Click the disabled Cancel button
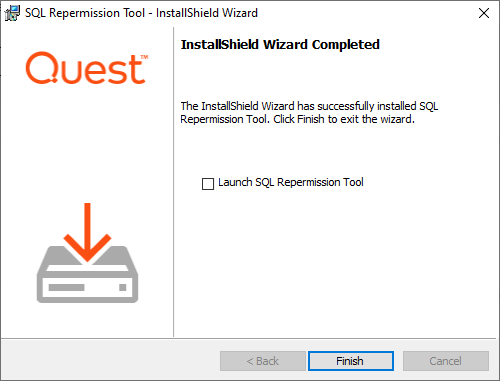This screenshot has height=381, width=500. pyautogui.click(x=446, y=361)
